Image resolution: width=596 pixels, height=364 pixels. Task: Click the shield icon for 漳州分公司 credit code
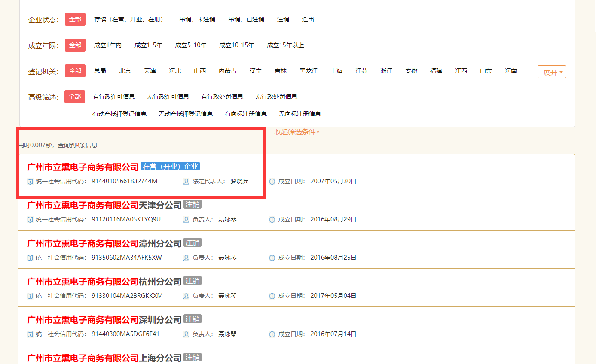coord(29,258)
